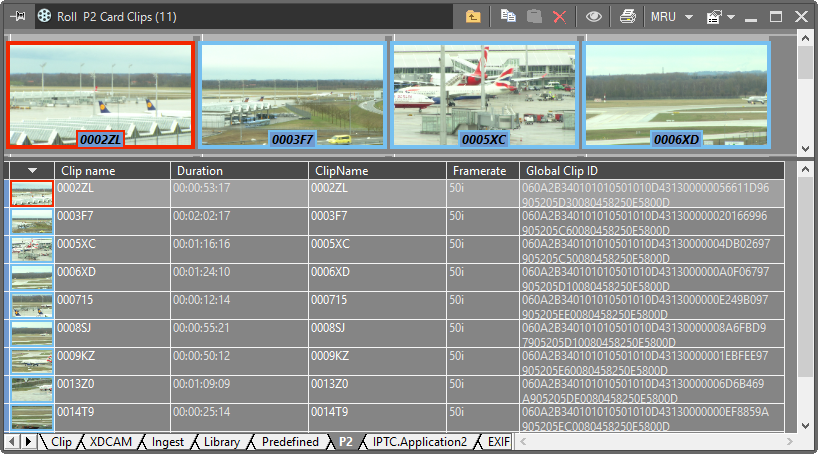Select the 0006XD clip thumbnail

coord(676,94)
